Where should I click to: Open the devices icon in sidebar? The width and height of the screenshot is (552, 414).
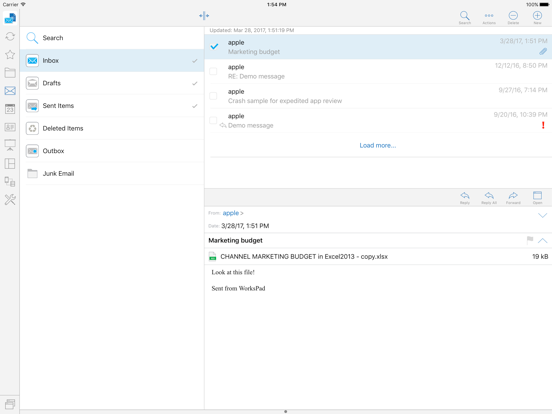[10, 182]
